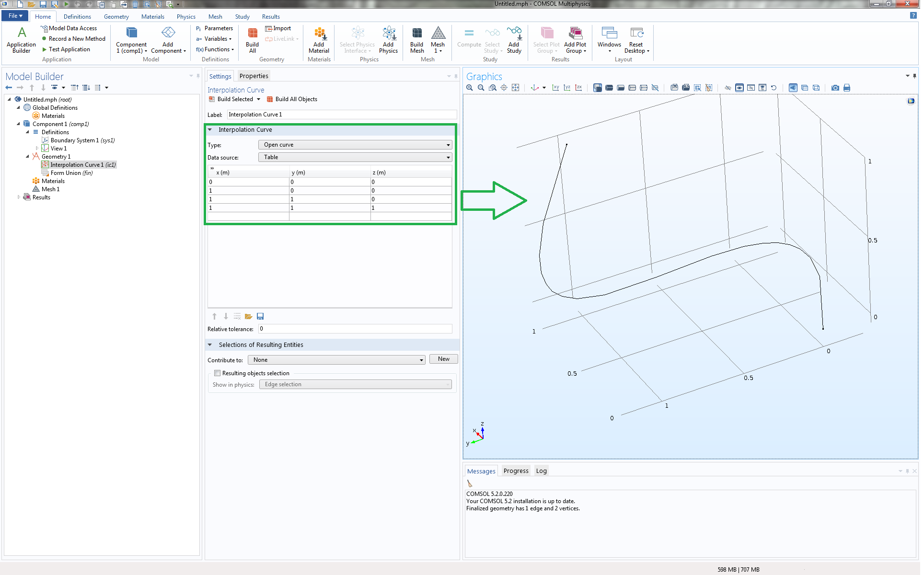The image size is (924, 575).
Task: Switch to the Log tab
Action: 541,471
